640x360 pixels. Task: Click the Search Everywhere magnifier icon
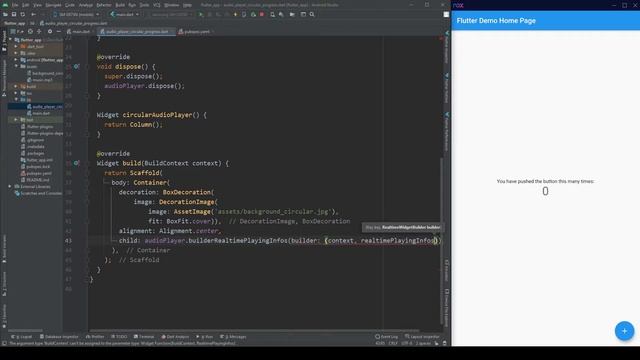click(312, 14)
